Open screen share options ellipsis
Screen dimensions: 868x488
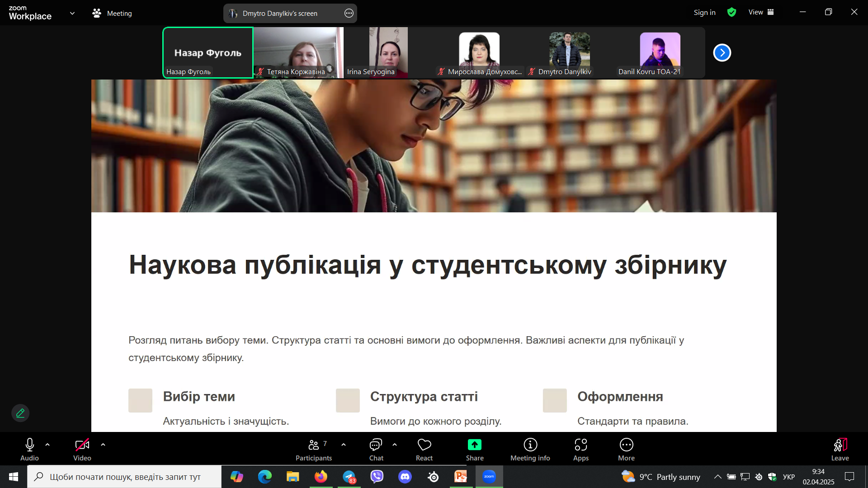coord(349,14)
